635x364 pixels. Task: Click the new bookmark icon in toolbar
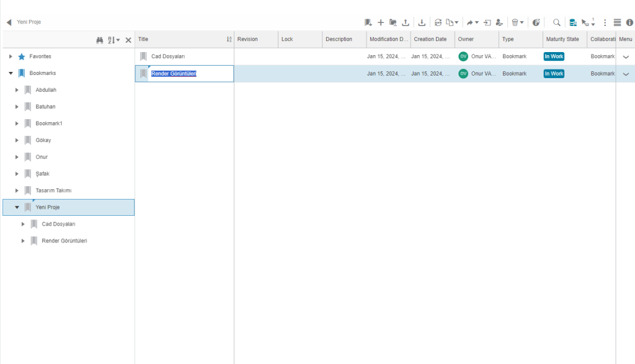(x=368, y=22)
